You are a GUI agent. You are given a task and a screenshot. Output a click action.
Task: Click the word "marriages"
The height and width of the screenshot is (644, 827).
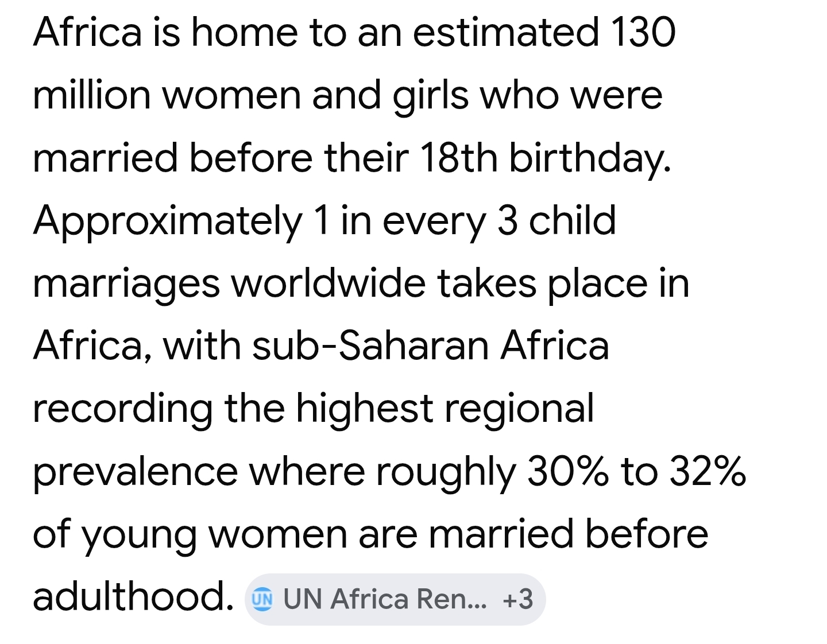pyautogui.click(x=126, y=284)
